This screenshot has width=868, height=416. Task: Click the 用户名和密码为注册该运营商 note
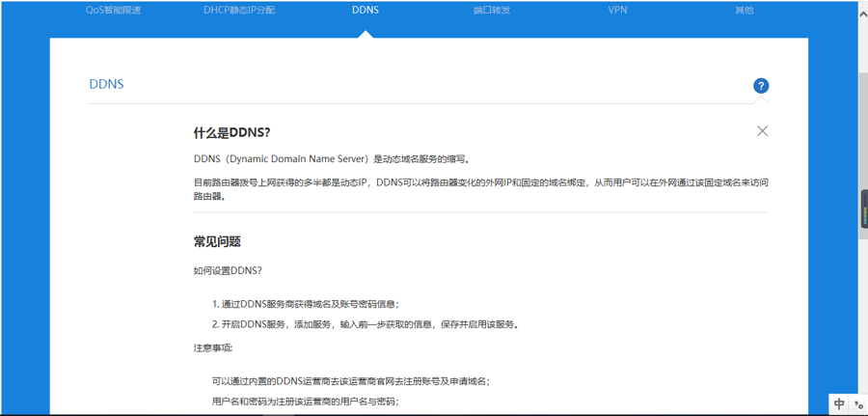click(306, 402)
